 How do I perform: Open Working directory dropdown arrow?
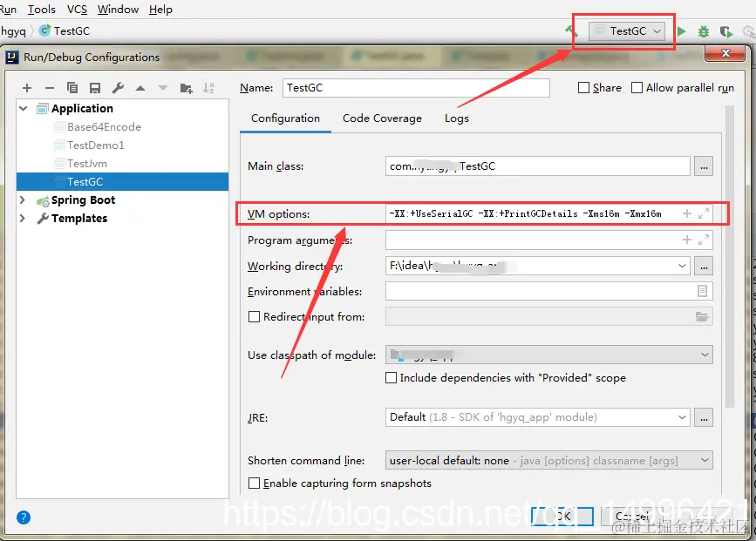[682, 266]
